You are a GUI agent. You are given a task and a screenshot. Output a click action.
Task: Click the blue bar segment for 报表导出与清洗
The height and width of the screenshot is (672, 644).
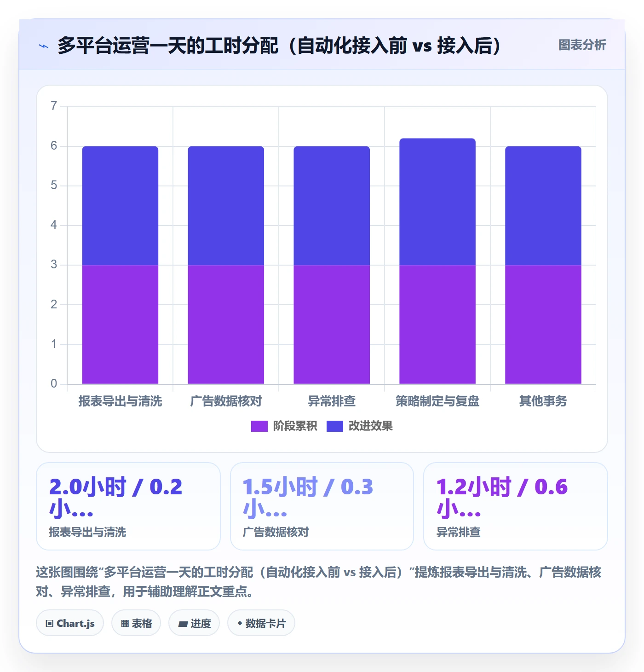pyautogui.click(x=120, y=206)
